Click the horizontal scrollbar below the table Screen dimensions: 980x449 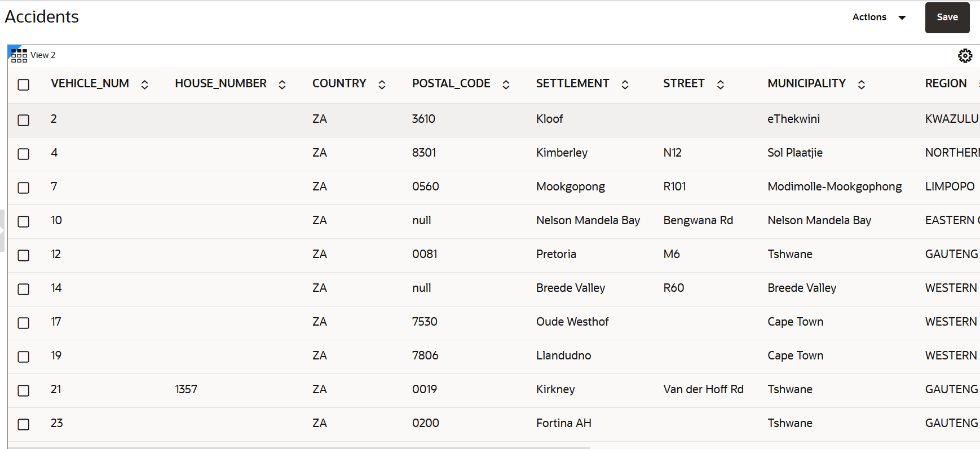click(x=299, y=448)
